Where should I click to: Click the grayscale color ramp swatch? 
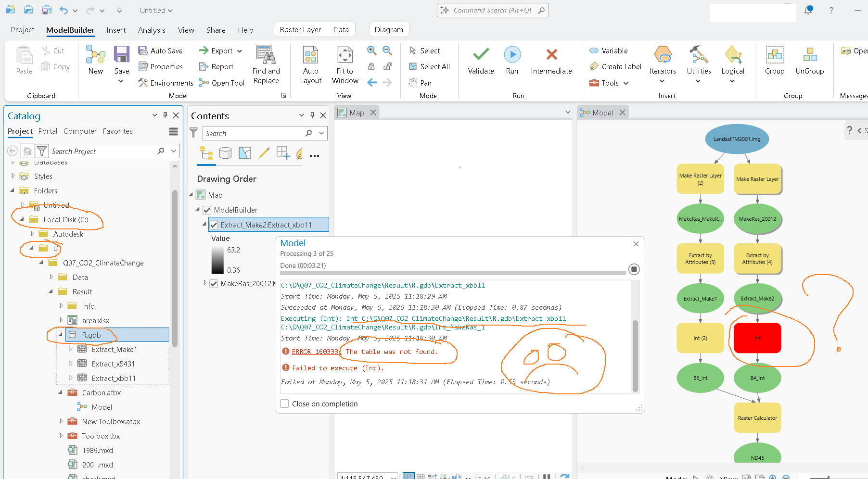coord(217,260)
